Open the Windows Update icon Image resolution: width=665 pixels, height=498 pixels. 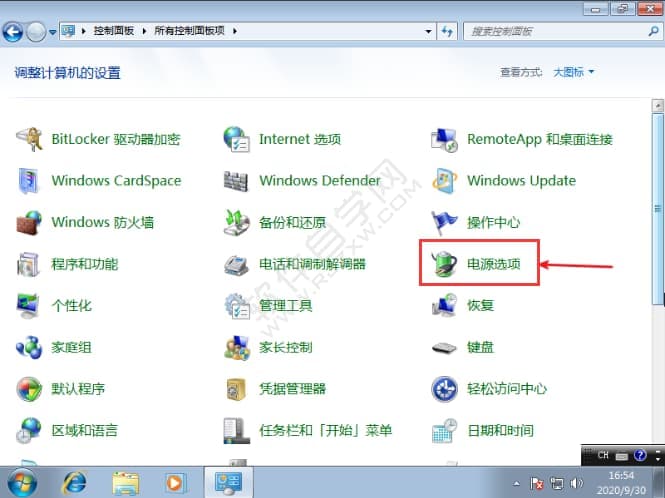pyautogui.click(x=445, y=181)
